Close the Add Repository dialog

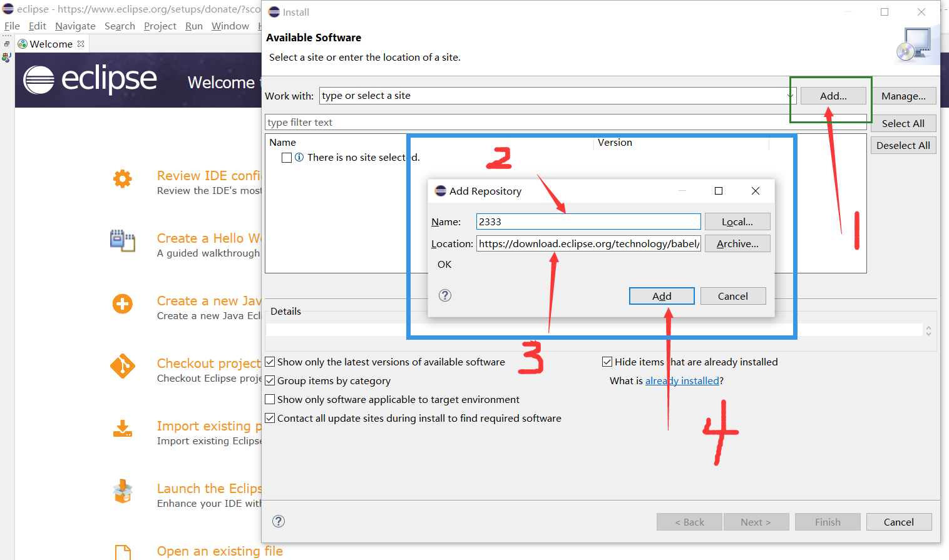tap(756, 191)
